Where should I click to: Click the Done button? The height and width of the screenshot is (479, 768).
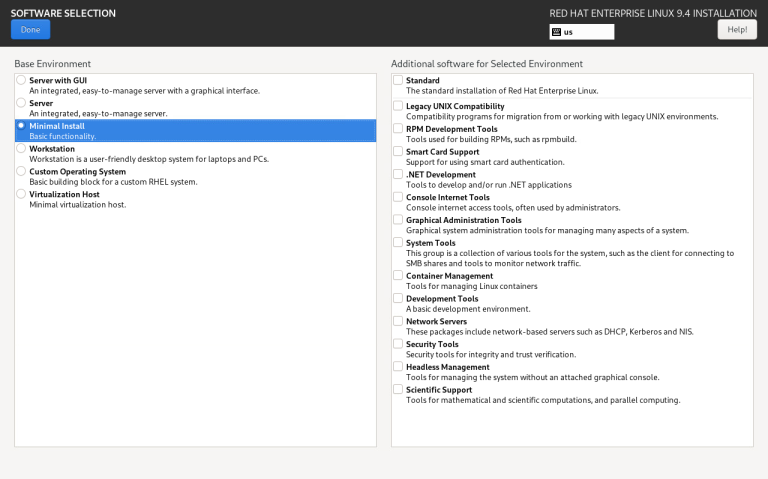[x=30, y=29]
